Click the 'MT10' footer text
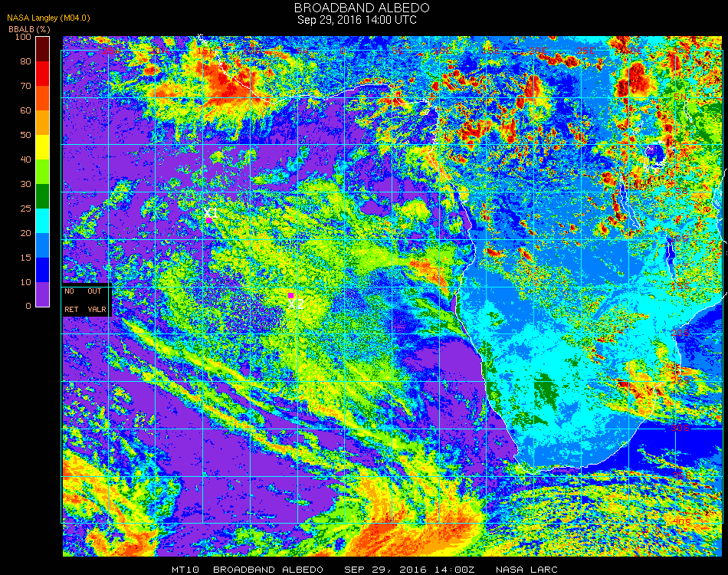The image size is (728, 575). tap(185, 570)
